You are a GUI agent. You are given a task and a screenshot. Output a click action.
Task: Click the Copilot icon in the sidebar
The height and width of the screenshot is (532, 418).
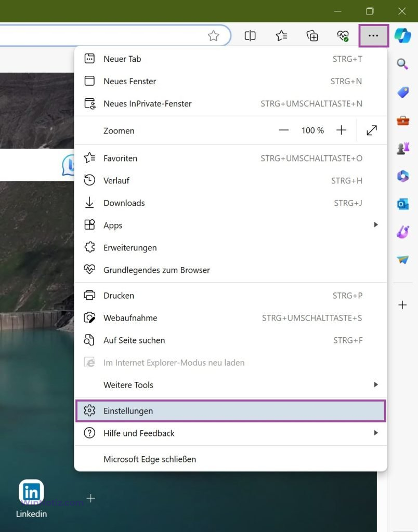(x=402, y=35)
